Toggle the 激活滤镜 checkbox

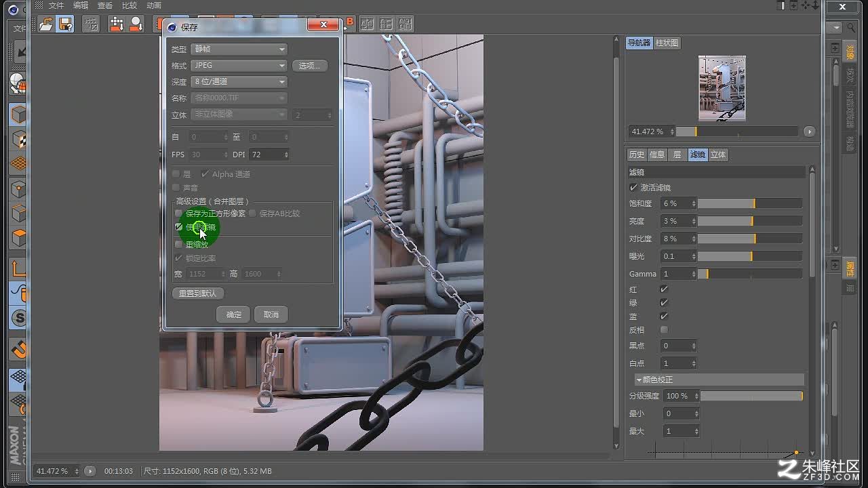click(x=633, y=187)
